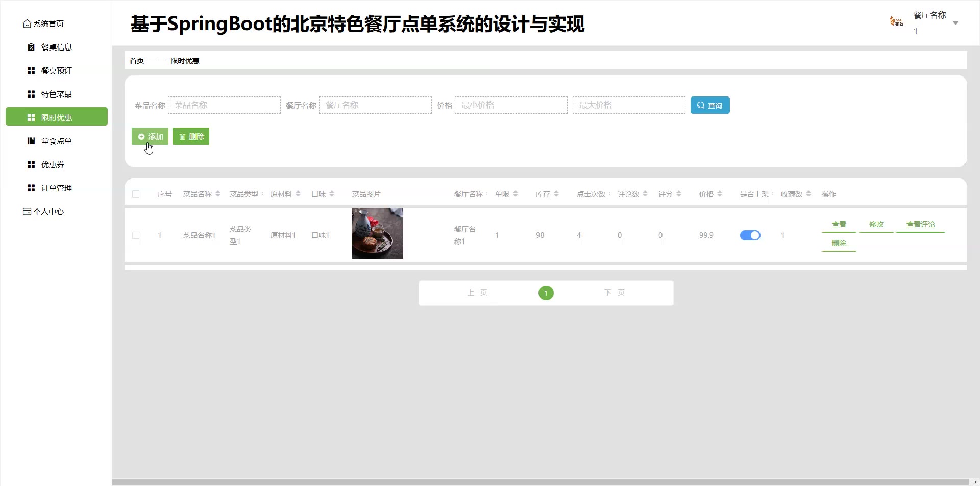Viewport: 980px width, 486px height.
Task: Open 堂食点单 menu item
Action: point(57,141)
